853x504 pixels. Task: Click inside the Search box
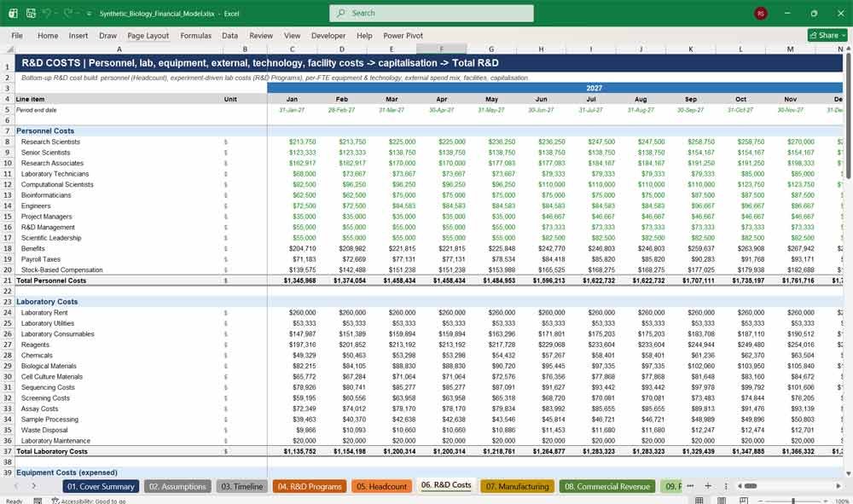(x=432, y=13)
